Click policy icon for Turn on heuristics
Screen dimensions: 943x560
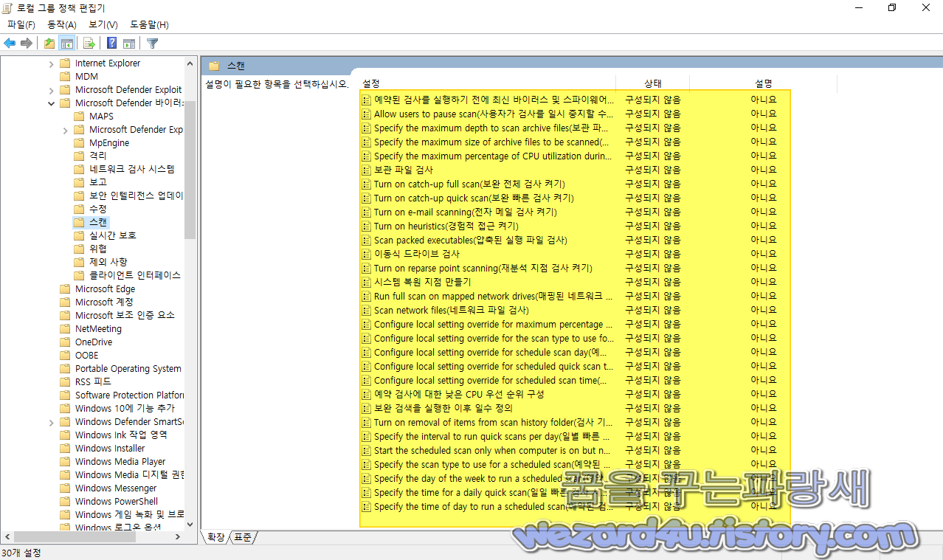[366, 226]
